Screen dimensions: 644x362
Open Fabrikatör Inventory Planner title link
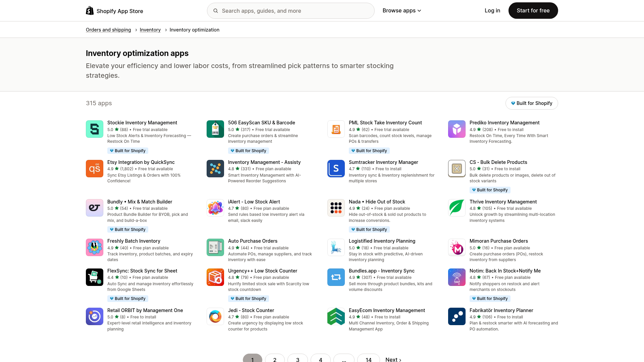coord(501,310)
